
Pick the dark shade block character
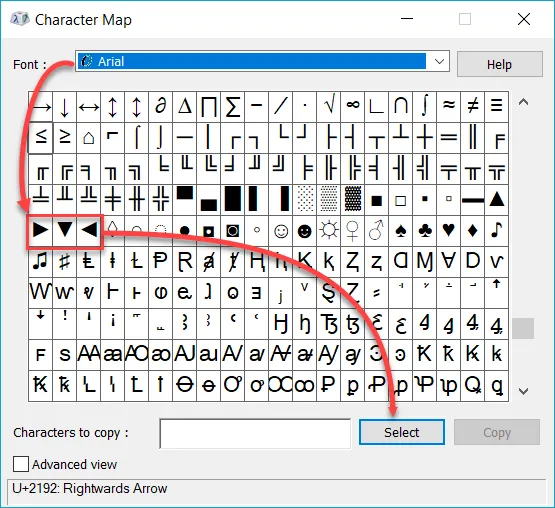[x=353, y=200]
